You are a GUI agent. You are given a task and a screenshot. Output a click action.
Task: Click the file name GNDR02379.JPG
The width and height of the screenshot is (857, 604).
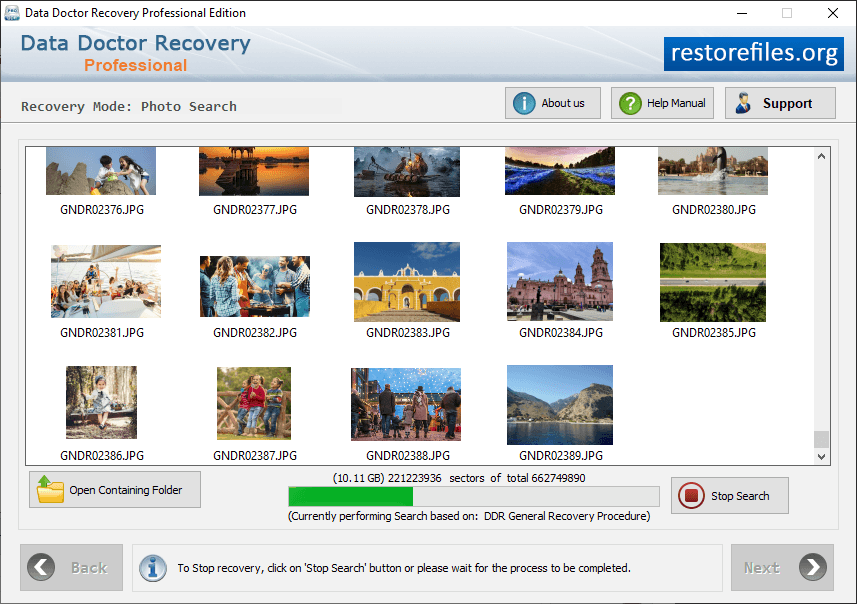pos(561,210)
